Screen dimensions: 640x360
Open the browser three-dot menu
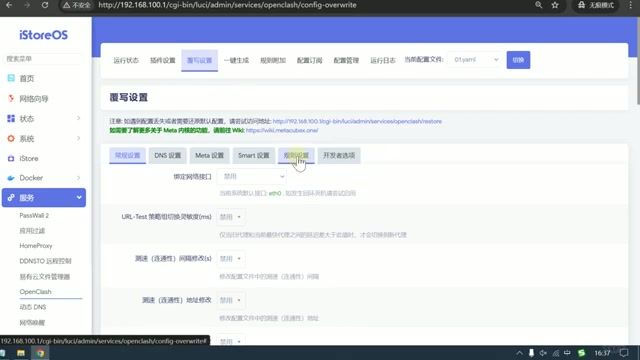pos(630,5)
